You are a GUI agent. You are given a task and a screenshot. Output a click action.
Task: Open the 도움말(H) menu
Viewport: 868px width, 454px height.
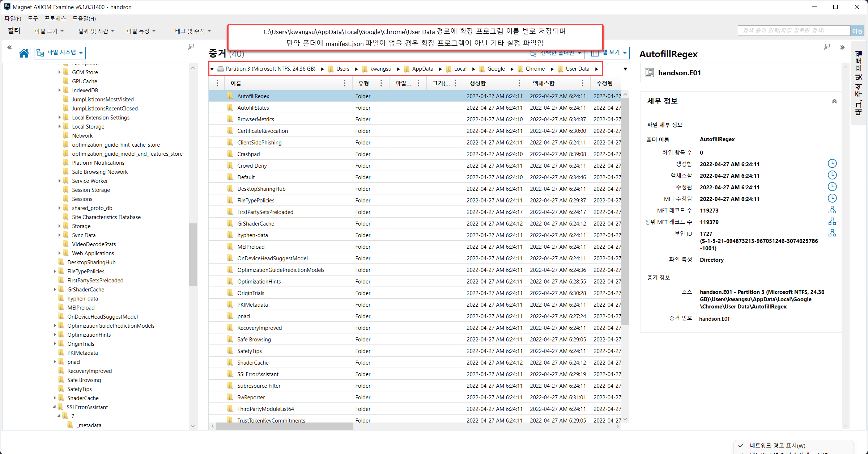84,18
